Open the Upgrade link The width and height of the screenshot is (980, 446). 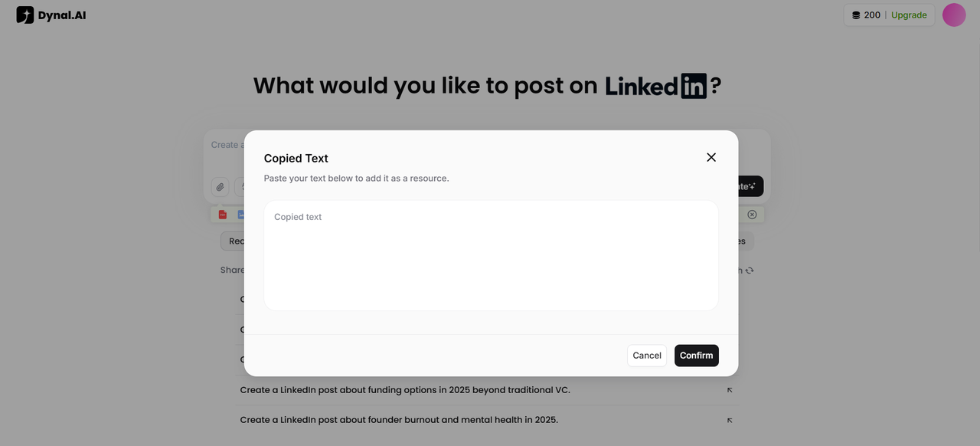tap(909, 15)
